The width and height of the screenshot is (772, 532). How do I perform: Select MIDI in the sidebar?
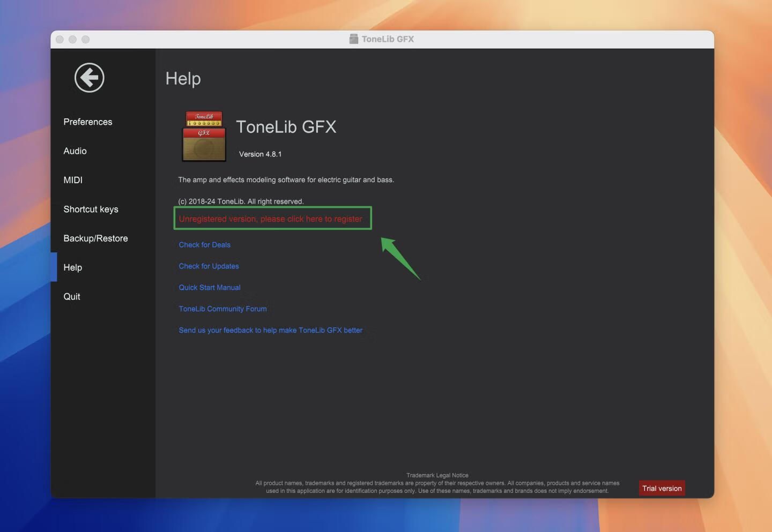pos(73,180)
